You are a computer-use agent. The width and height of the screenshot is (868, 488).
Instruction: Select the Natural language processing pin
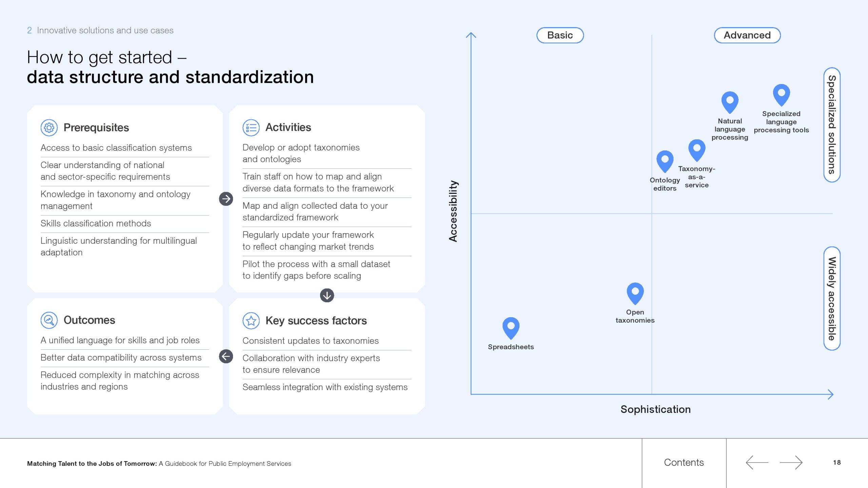tap(730, 102)
